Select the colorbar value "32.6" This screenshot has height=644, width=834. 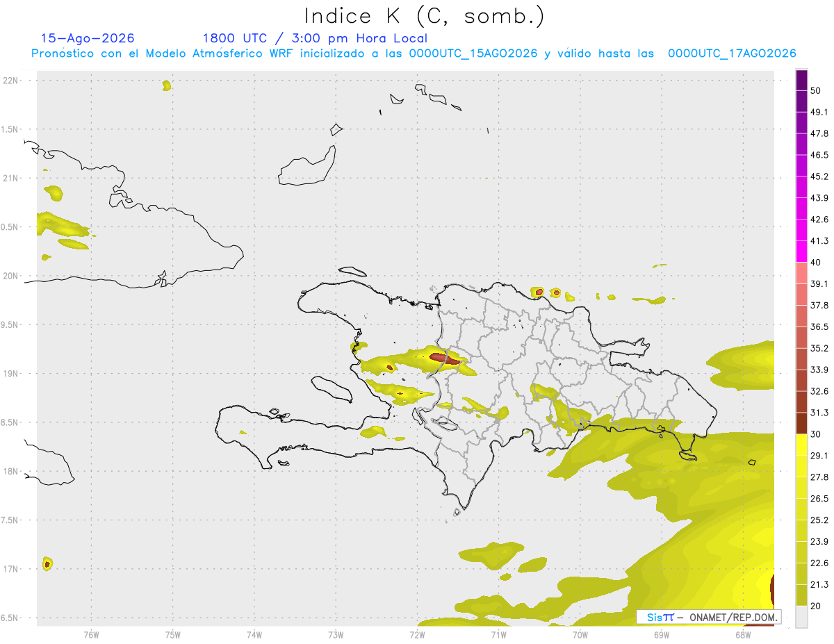point(819,391)
